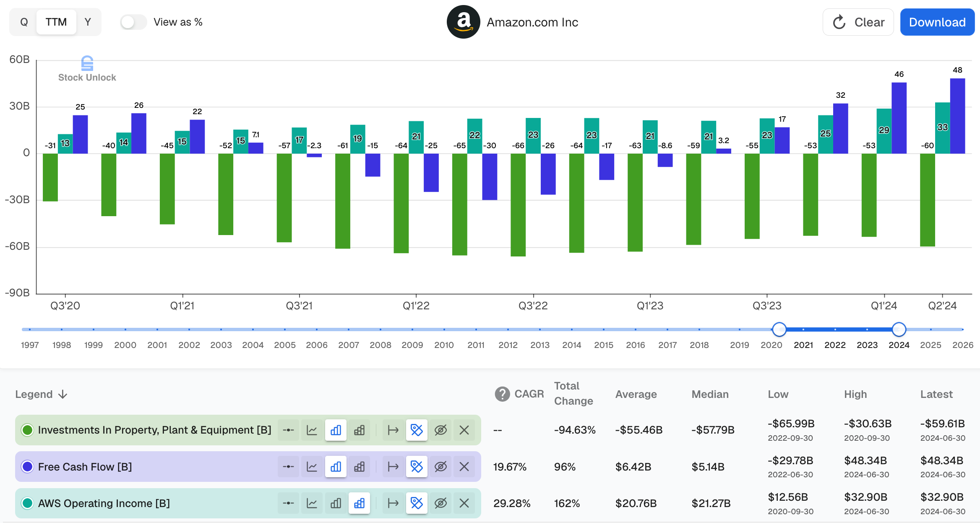Hide the Free Cash Flow series
The height and width of the screenshot is (523, 980).
coord(440,466)
